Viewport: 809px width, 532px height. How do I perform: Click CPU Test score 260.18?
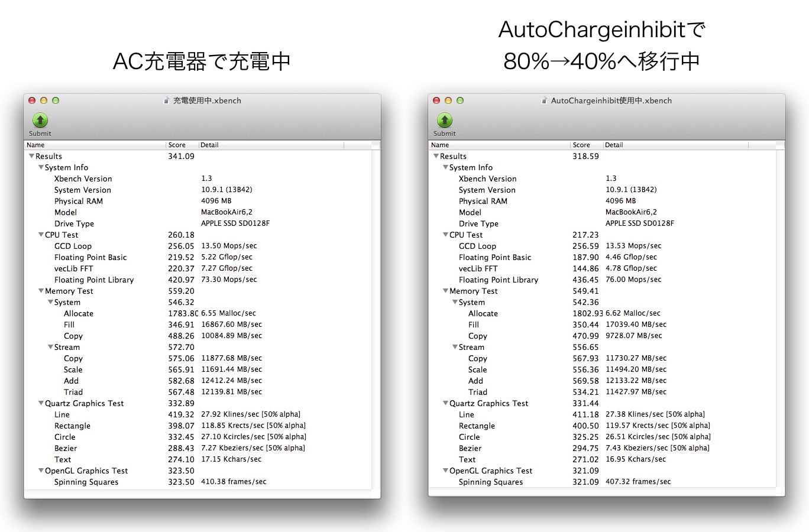click(181, 235)
